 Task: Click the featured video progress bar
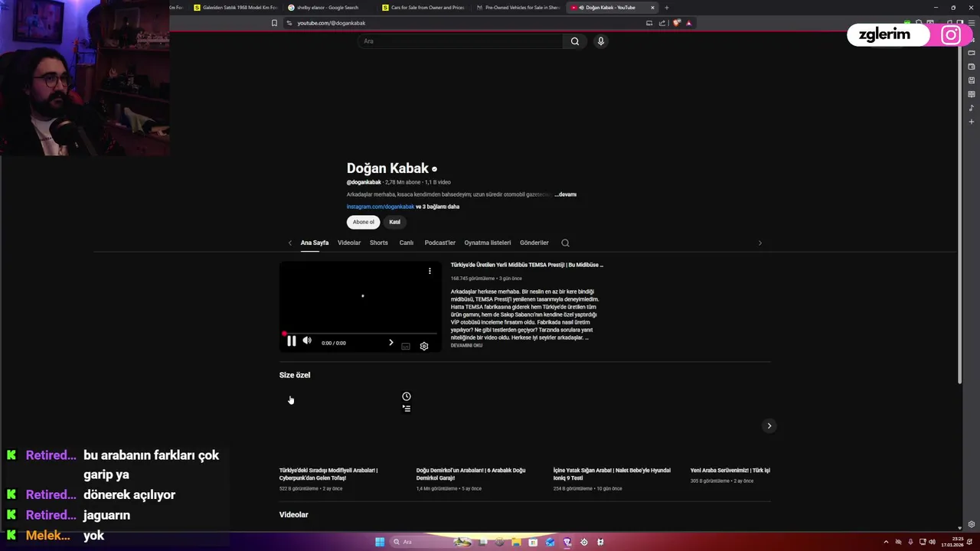(360, 334)
